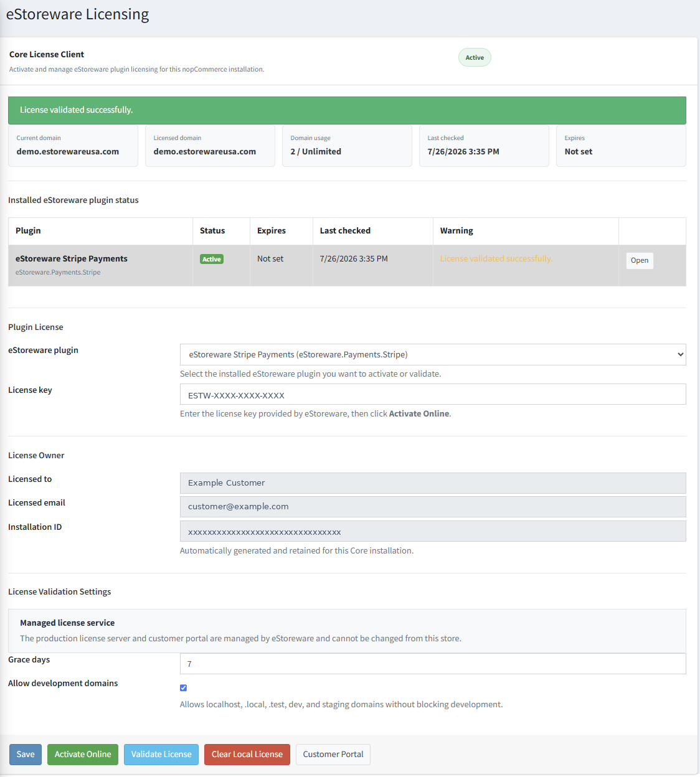The width and height of the screenshot is (700, 777).
Task: Click the Activate Online button
Action: (x=83, y=754)
